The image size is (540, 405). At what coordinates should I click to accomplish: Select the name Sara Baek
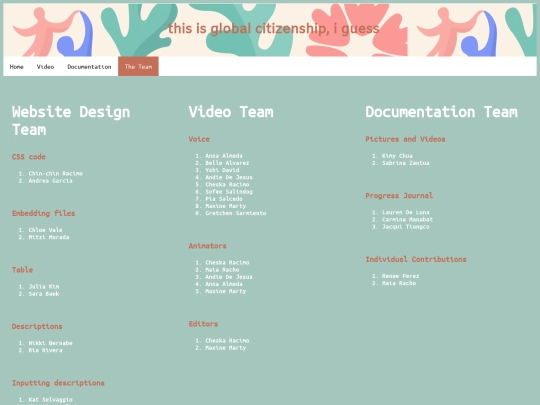click(x=44, y=293)
